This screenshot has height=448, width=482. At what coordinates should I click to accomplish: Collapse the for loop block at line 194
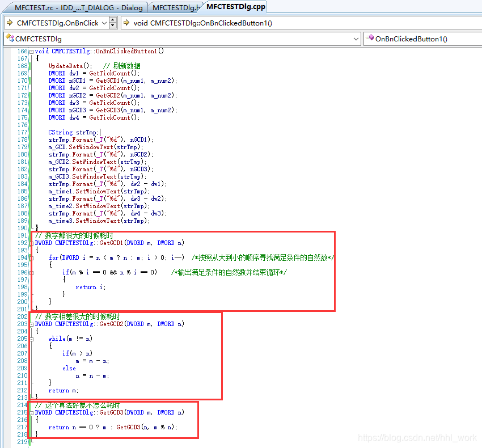coord(31,258)
